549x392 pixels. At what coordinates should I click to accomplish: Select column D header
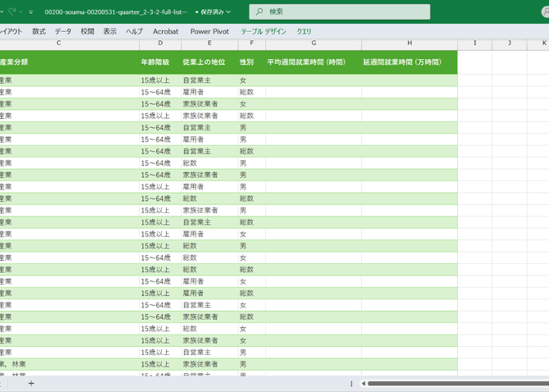pyautogui.click(x=160, y=43)
